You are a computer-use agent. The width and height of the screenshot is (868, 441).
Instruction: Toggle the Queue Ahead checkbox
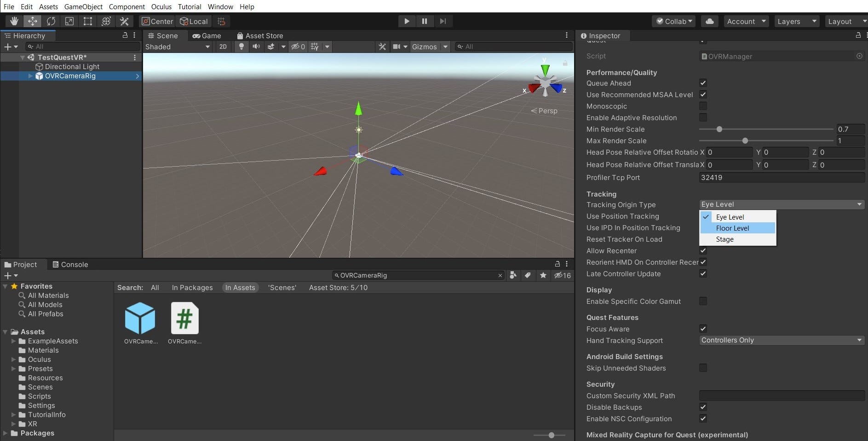(703, 83)
